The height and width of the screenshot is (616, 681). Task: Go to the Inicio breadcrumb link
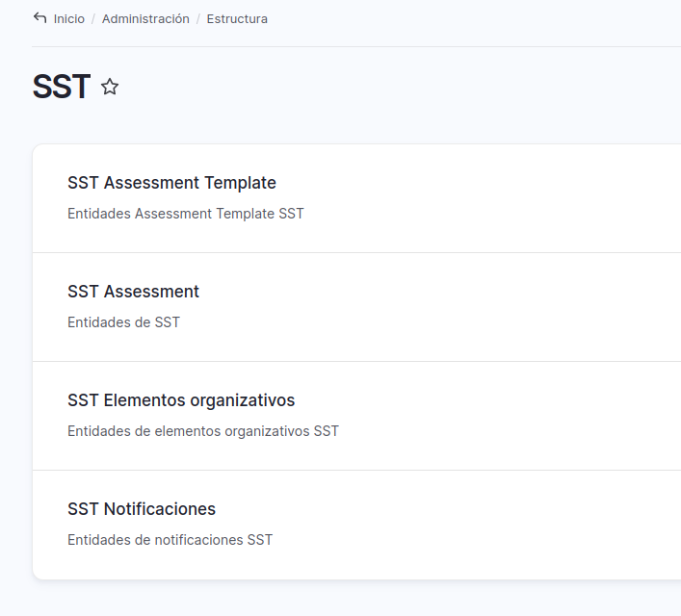69,19
